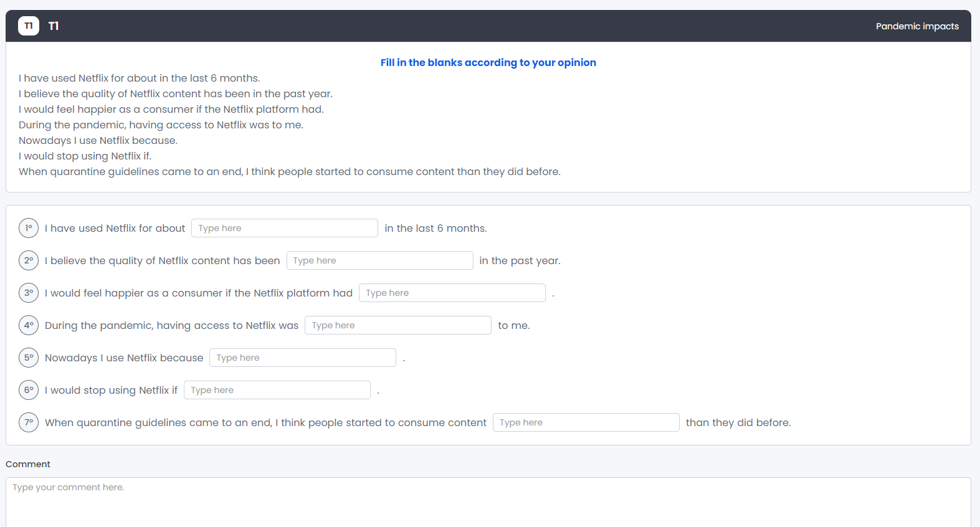Click the numbered badge 3º
The width and height of the screenshot is (980, 527).
(29, 293)
